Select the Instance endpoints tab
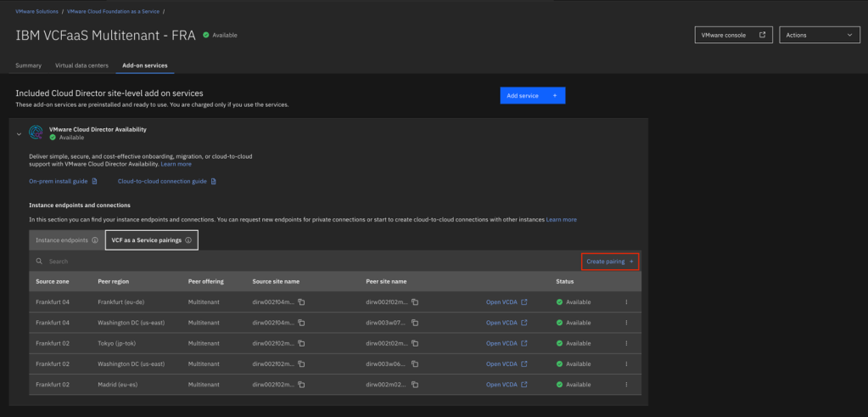868x417 pixels. click(60, 240)
